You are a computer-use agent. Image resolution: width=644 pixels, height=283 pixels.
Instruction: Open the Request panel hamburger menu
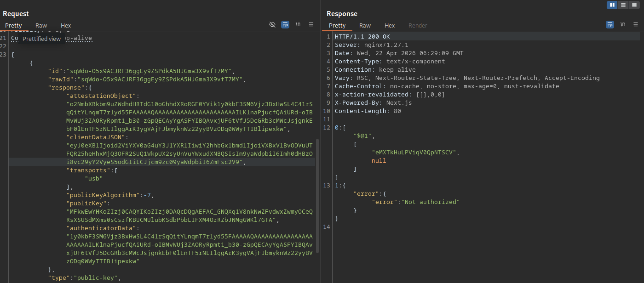tap(311, 24)
